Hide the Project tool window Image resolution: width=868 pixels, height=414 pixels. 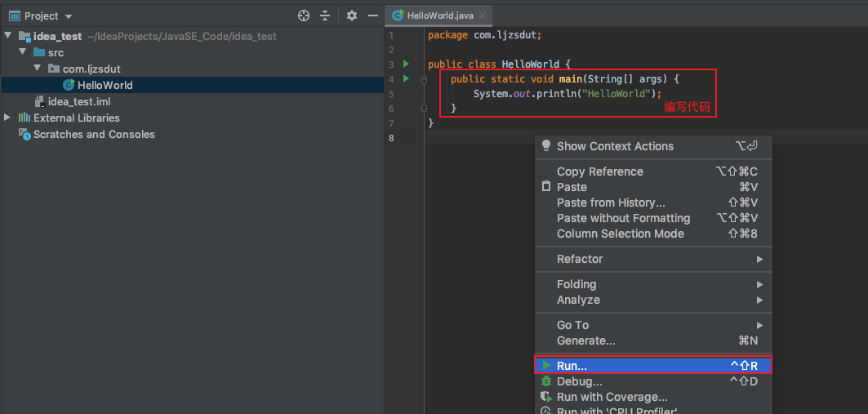click(372, 16)
